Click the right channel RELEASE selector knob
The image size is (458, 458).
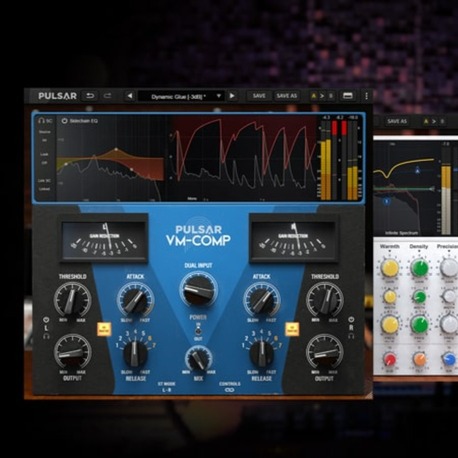262,353
